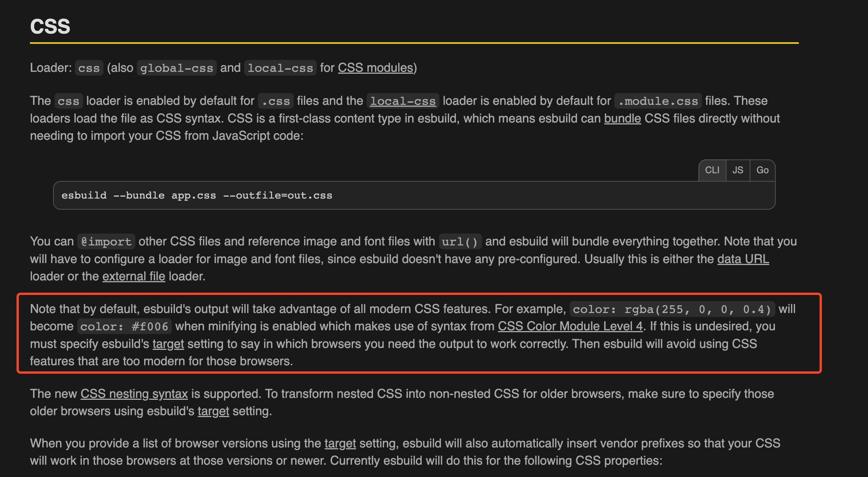This screenshot has height=477, width=868.
Task: Open the external file loader link
Action: [x=133, y=276]
